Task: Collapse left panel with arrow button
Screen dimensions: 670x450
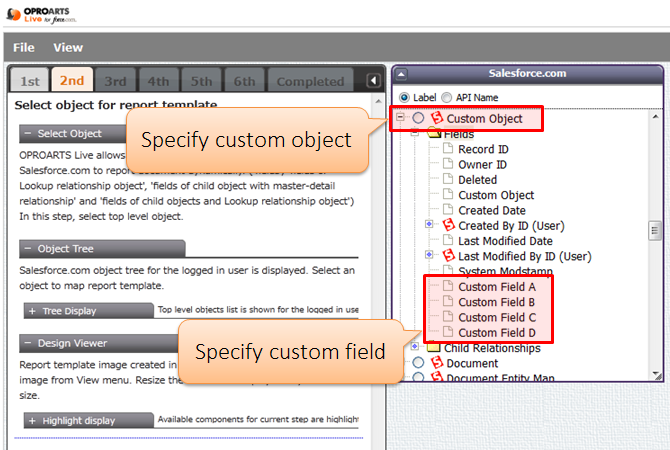Action: pos(373,80)
